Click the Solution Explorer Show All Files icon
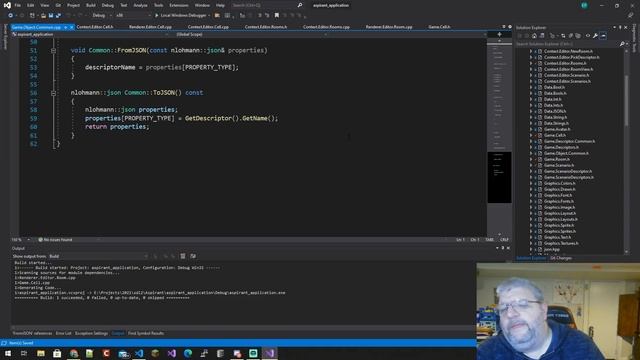640x360 pixels. tap(578, 36)
